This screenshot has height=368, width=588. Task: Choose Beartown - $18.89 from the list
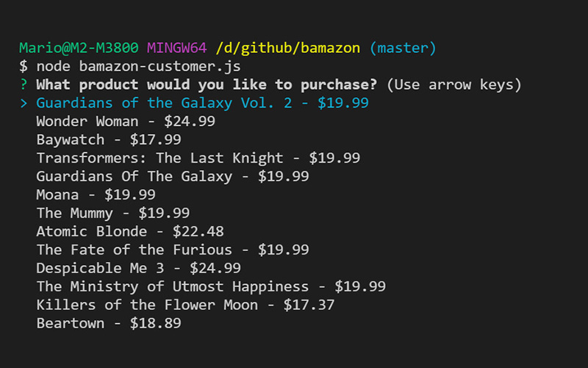109,324
